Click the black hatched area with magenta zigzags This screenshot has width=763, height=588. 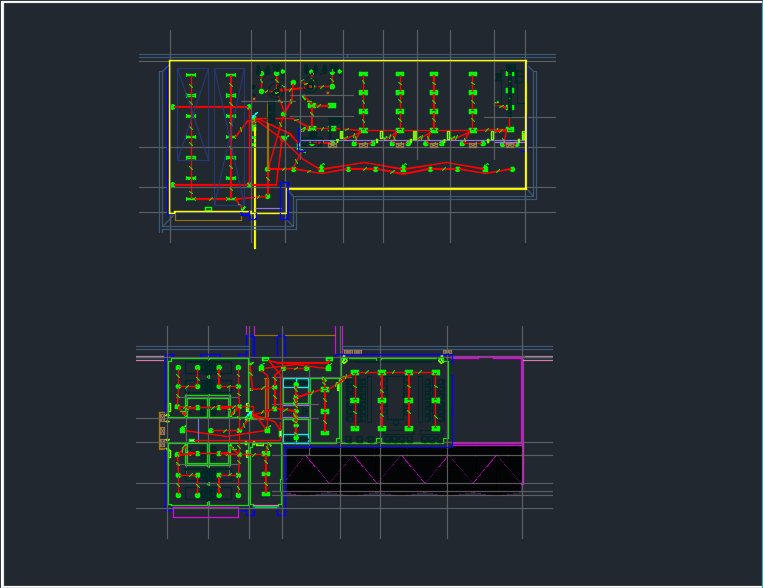coord(404,470)
